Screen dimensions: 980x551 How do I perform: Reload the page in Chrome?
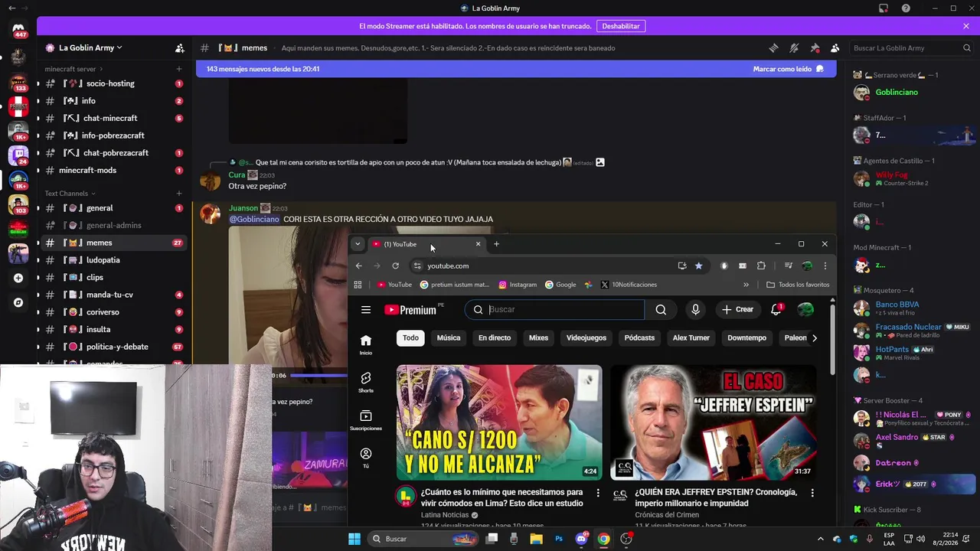pos(395,266)
